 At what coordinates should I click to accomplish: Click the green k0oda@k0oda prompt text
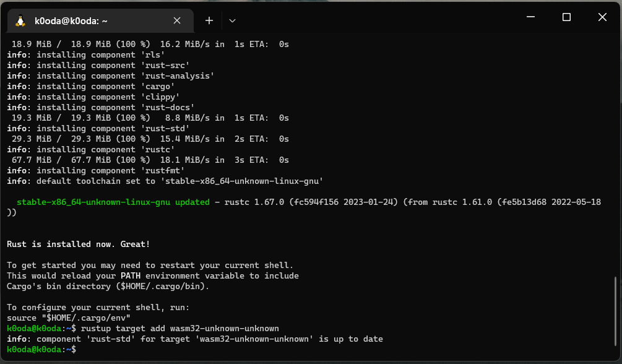click(34, 349)
